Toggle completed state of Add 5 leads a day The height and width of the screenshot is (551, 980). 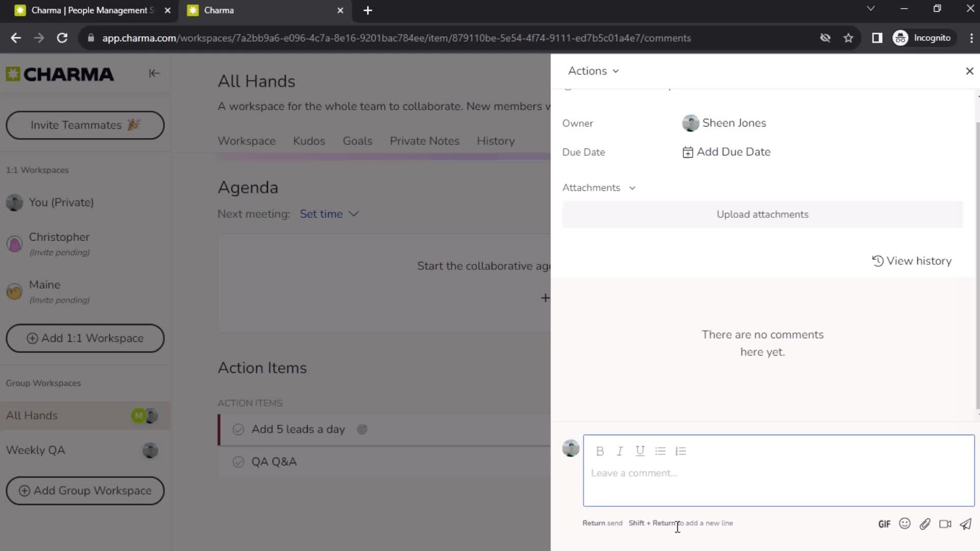pos(238,429)
